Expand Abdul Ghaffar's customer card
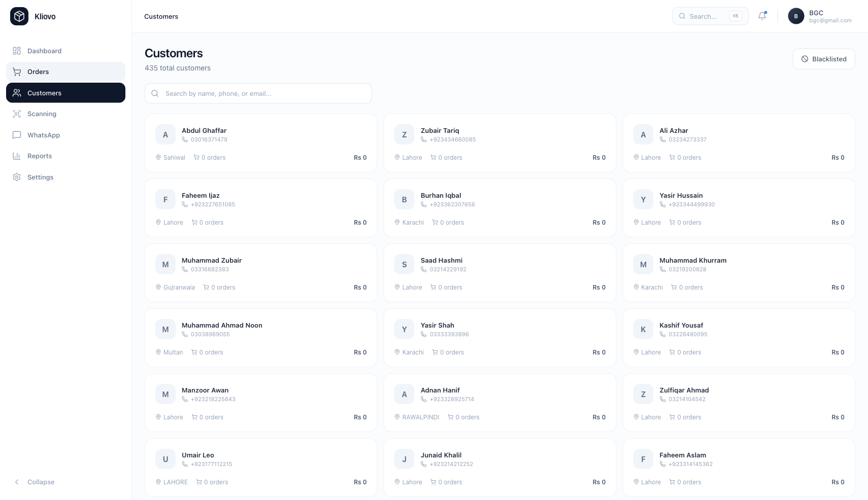Screen dimensions: 868x500 click(x=260, y=142)
